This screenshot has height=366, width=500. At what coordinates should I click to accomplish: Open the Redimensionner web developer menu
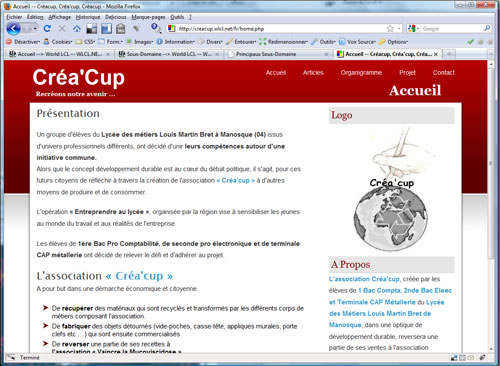(x=283, y=42)
